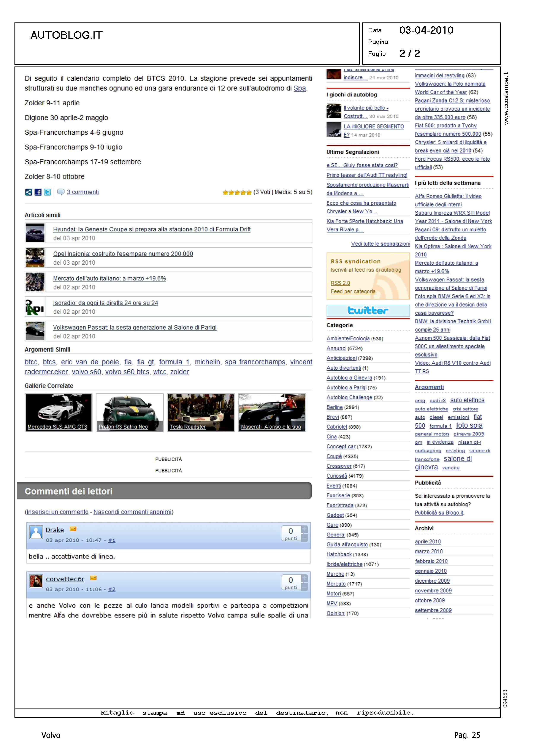Open the RSS 2.0 feed link
The image size is (539, 756).
click(x=340, y=283)
